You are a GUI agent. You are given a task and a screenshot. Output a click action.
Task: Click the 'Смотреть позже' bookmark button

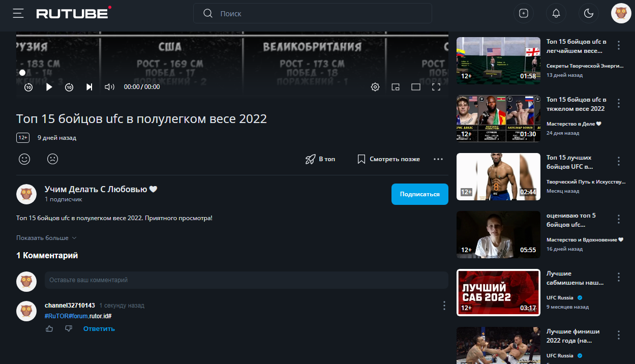(x=389, y=159)
